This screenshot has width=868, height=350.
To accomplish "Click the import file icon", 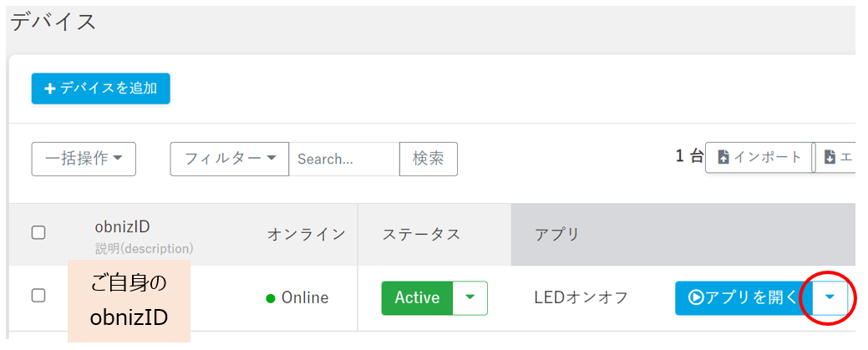I will (723, 157).
